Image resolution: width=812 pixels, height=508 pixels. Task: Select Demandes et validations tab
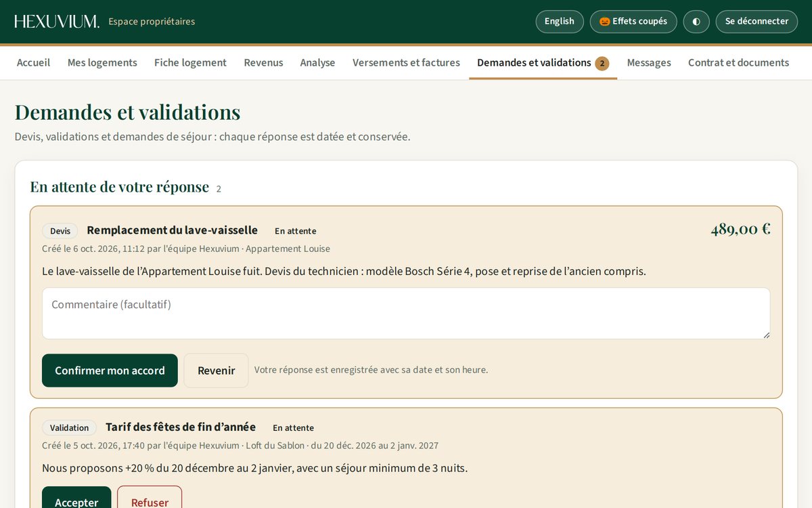(x=543, y=62)
